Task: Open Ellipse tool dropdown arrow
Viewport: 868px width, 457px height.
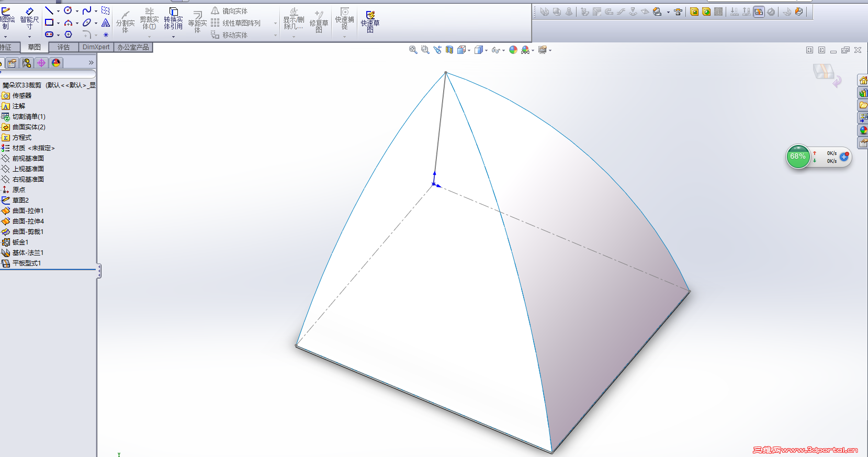Action: 96,23
